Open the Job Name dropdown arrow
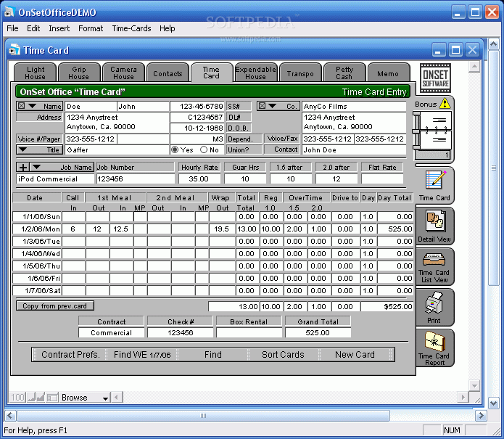Image resolution: width=504 pixels, height=439 pixels. (36, 167)
